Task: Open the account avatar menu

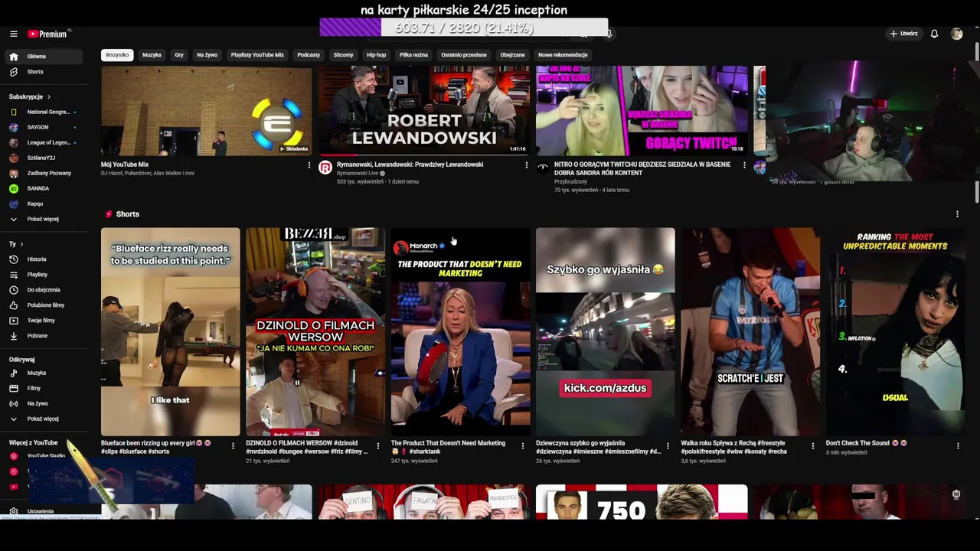Action: tap(956, 34)
